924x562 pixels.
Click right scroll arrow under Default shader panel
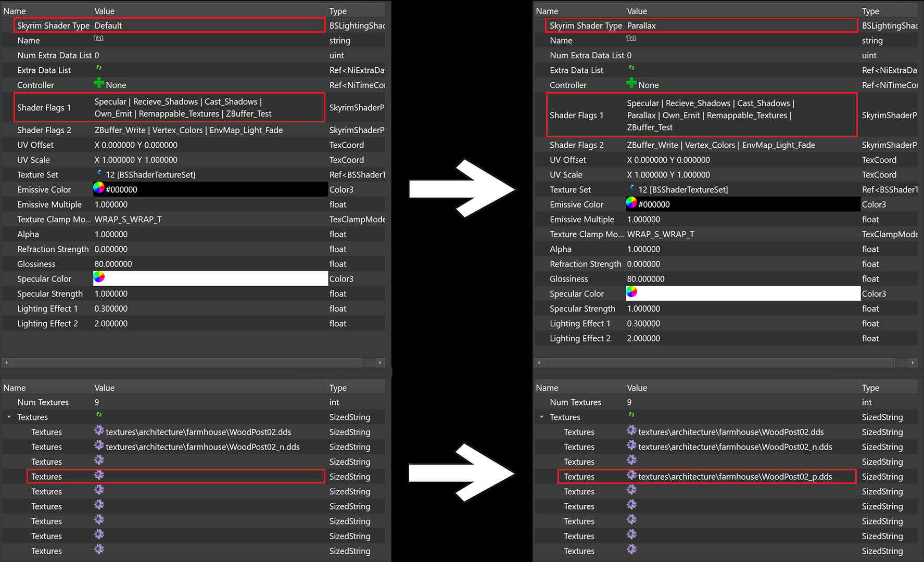tap(380, 363)
